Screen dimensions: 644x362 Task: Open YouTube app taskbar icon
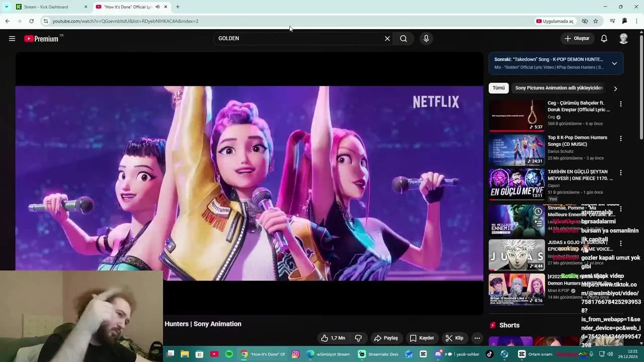[214, 354]
